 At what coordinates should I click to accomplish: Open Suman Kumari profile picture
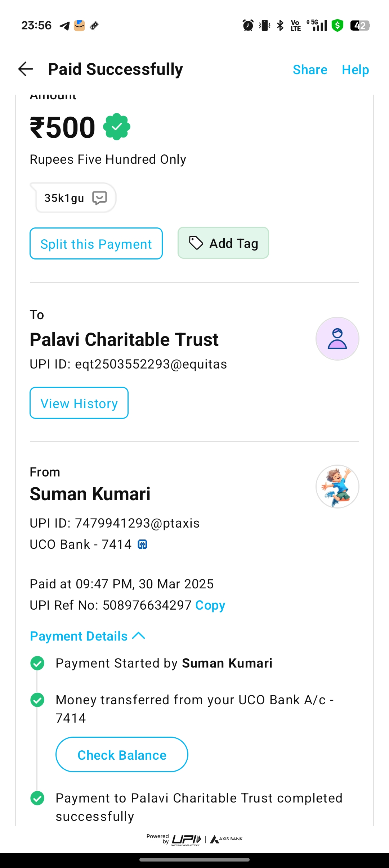pos(337,487)
